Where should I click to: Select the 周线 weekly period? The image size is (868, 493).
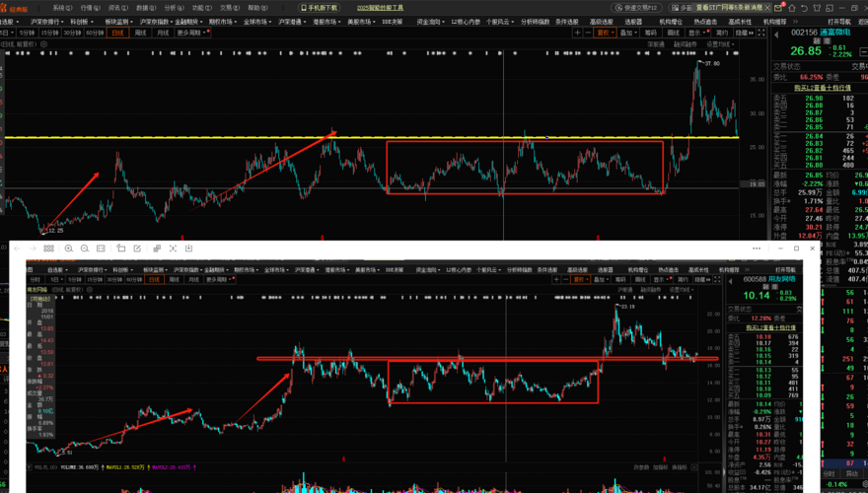pyautogui.click(x=141, y=33)
